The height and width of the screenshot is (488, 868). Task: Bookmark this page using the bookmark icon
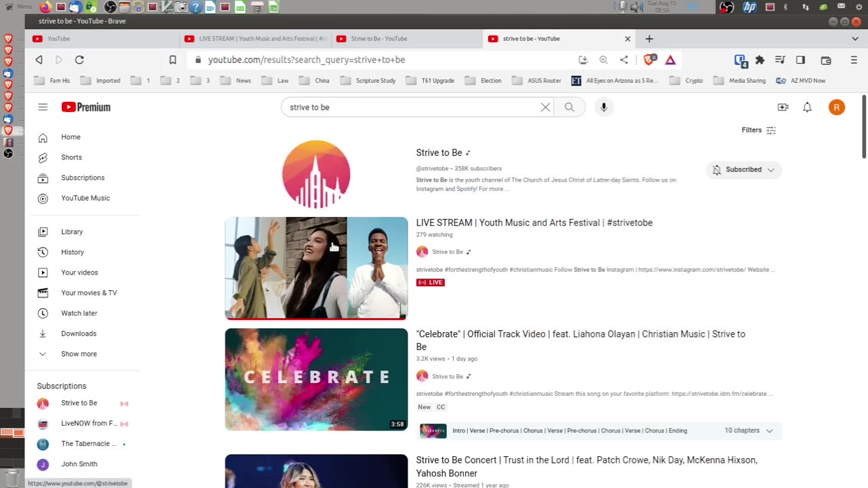(173, 60)
